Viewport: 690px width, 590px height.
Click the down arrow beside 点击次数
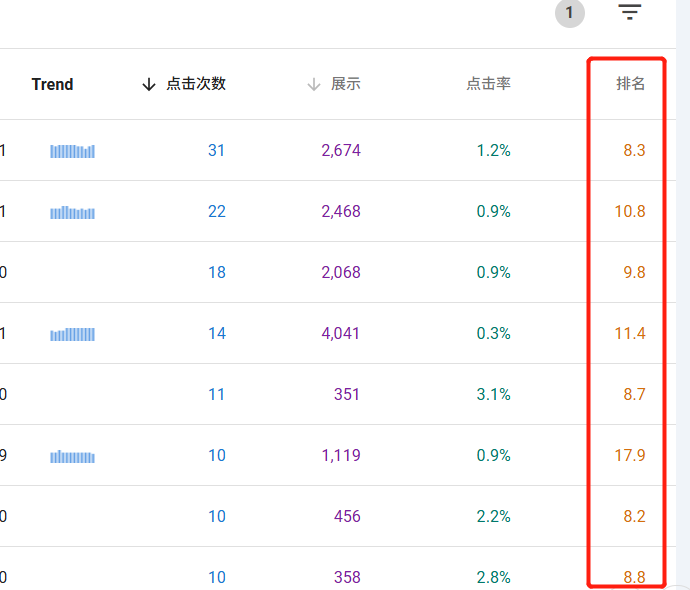tap(150, 85)
